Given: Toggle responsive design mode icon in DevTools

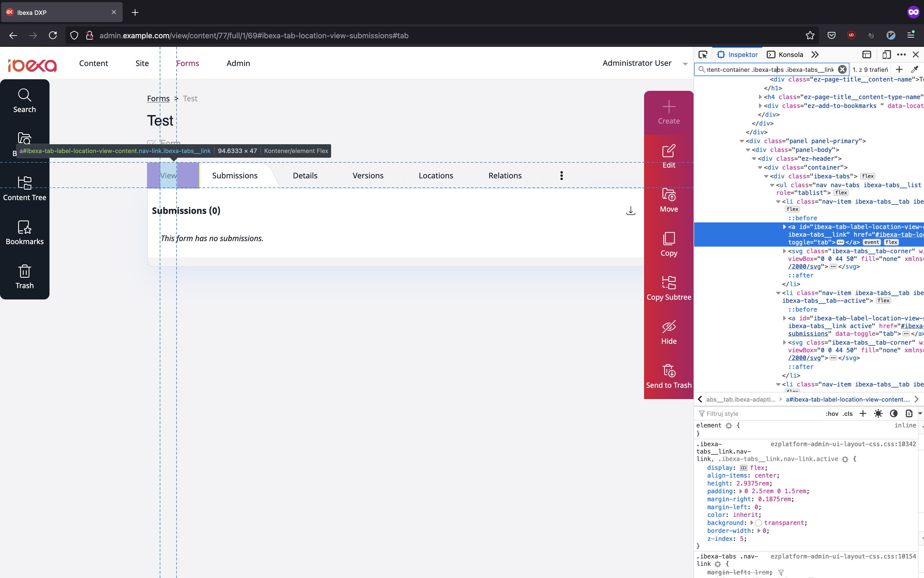Looking at the screenshot, I should 887,55.
